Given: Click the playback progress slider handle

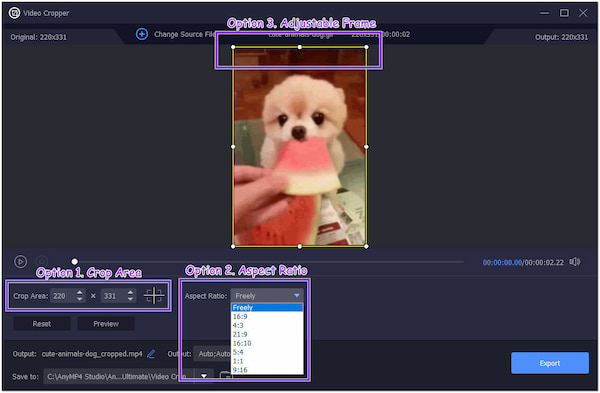Looking at the screenshot, I should click(x=75, y=262).
